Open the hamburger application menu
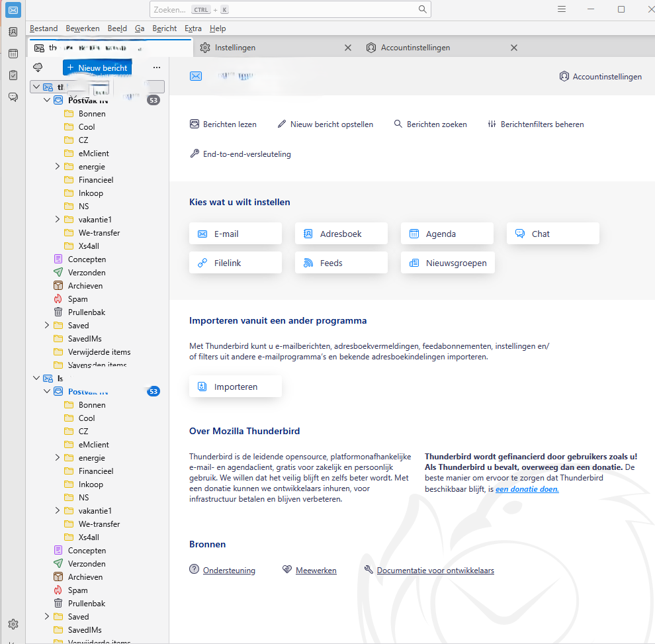The image size is (655, 644). tap(562, 9)
